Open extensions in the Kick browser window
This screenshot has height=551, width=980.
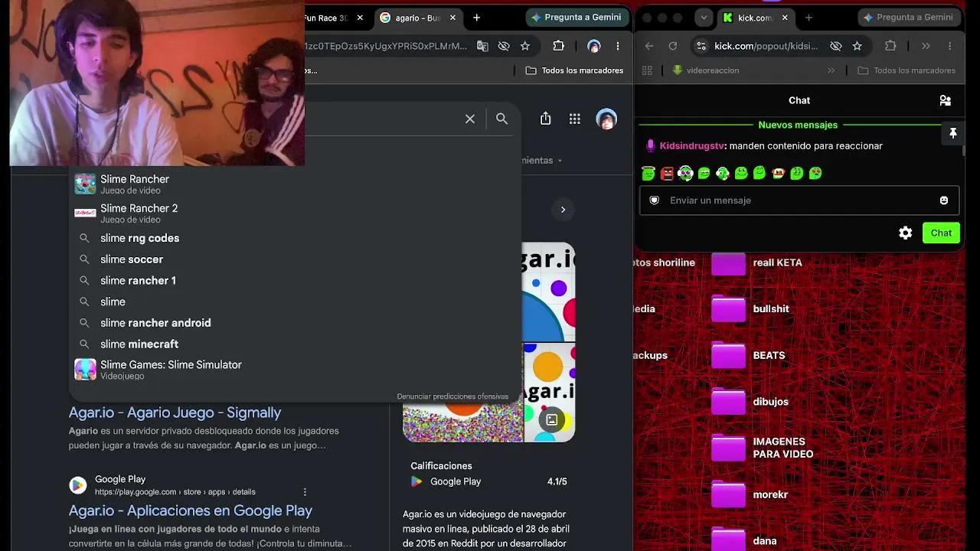coord(890,46)
